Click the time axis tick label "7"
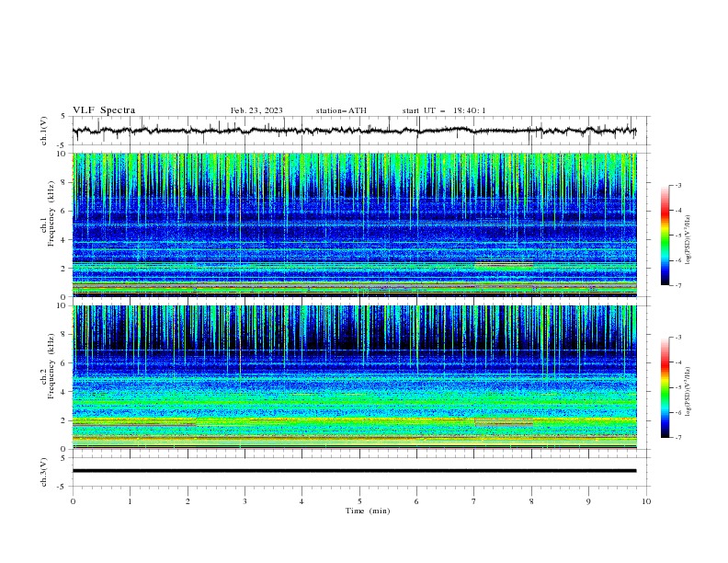 (474, 501)
